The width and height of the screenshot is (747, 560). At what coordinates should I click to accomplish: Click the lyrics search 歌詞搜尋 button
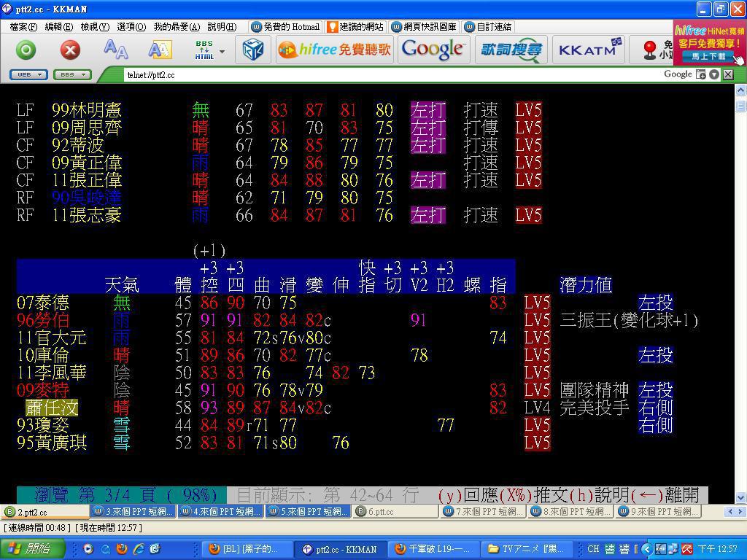[511, 49]
